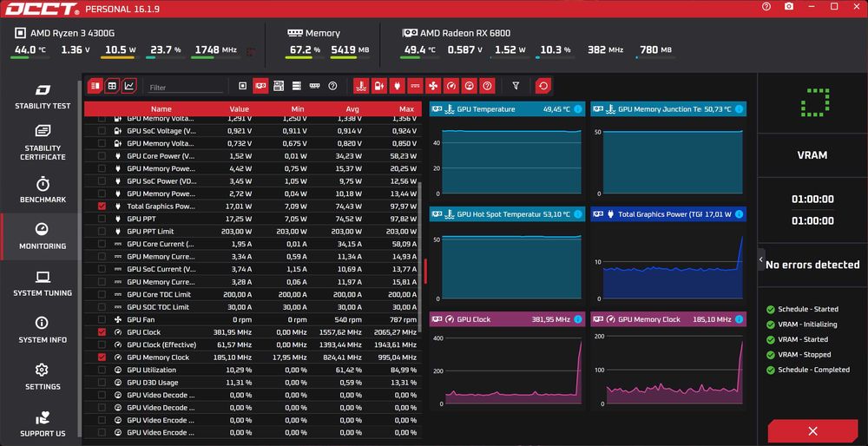This screenshot has height=446, width=868.
Task: Open help icon in title bar
Action: pos(766,7)
